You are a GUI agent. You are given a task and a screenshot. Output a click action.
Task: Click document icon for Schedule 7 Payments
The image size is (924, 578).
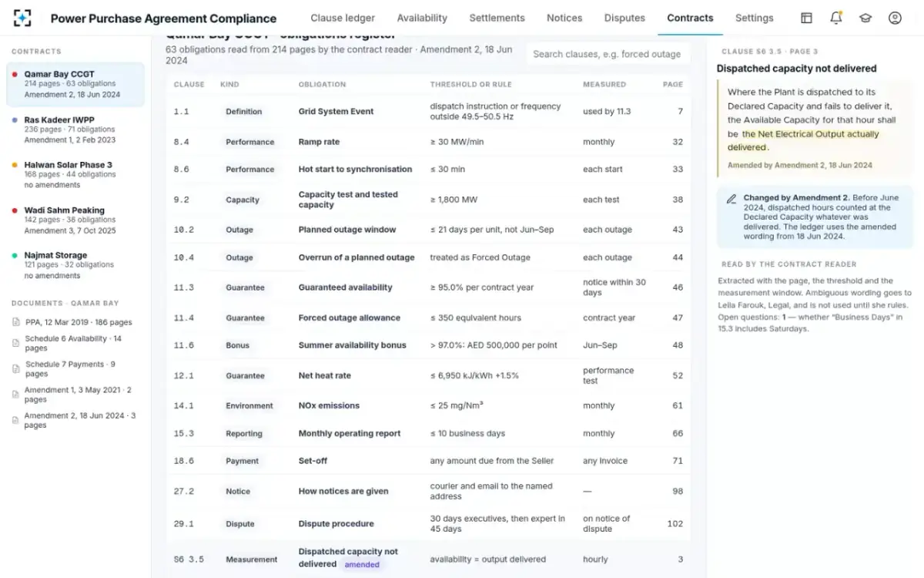click(16, 369)
